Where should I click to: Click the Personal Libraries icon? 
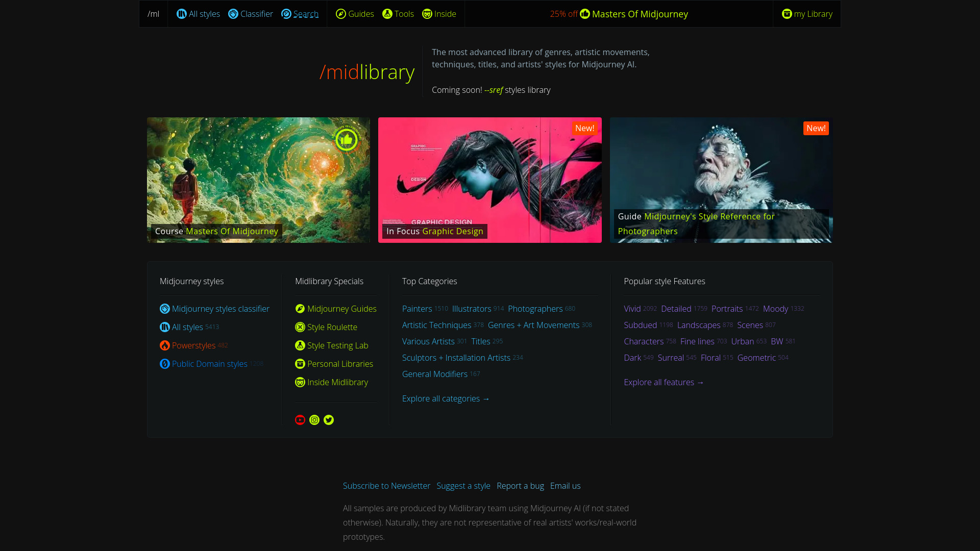click(300, 364)
